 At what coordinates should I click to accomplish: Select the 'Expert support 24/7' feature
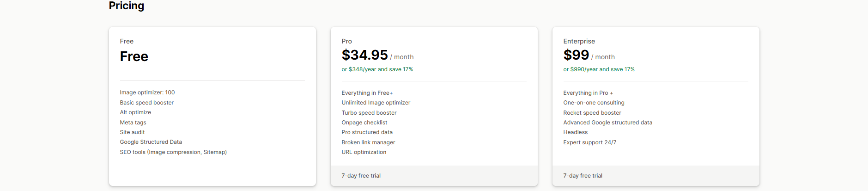(x=589, y=142)
